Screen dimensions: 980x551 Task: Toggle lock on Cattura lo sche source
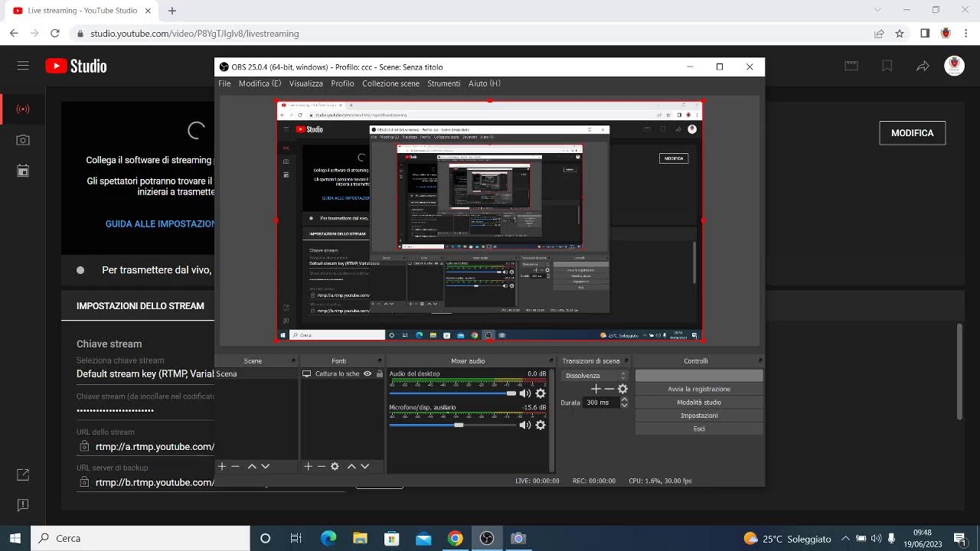379,373
